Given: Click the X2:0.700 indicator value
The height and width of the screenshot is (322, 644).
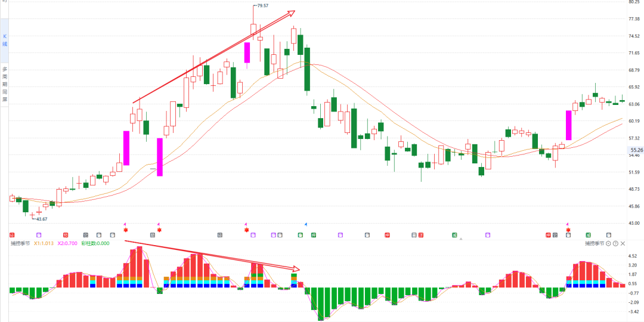Looking at the screenshot, I should click(67, 243).
